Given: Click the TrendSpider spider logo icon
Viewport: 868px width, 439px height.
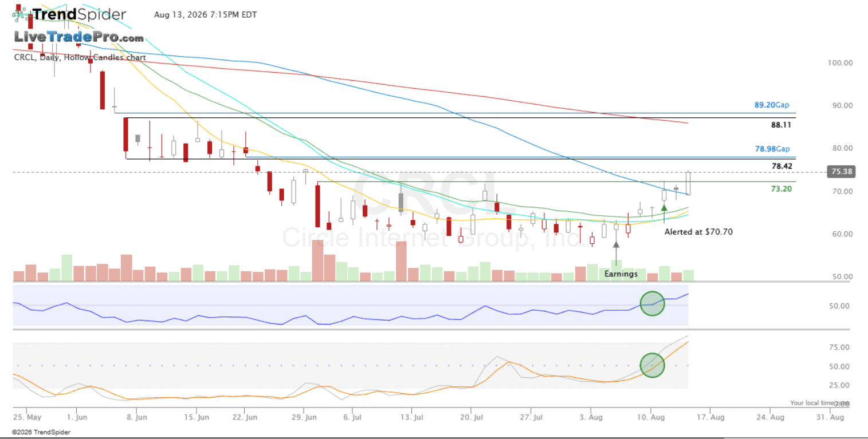Looking at the screenshot, I should click(22, 14).
